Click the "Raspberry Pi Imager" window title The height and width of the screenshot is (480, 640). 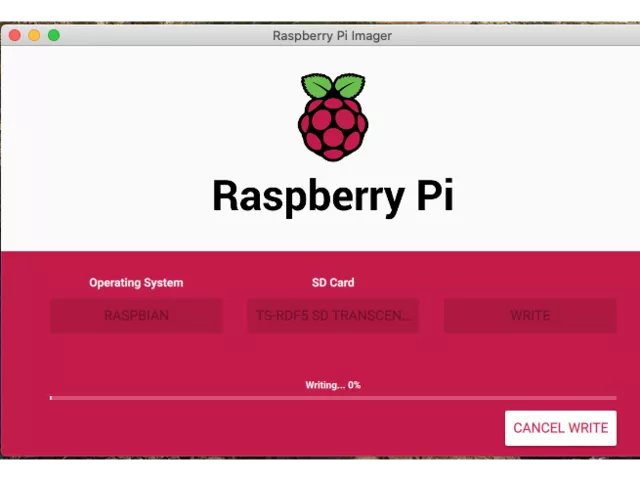tap(332, 36)
